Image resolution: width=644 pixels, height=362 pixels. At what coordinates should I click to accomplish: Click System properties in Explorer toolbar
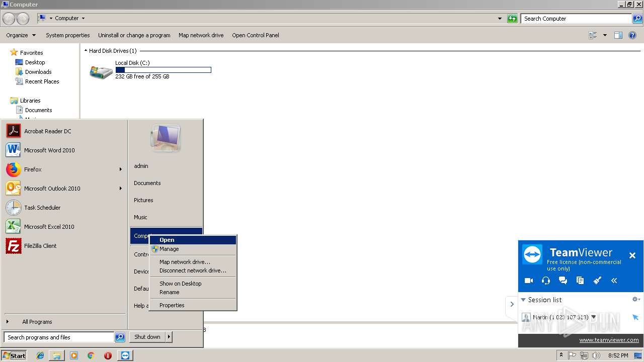tap(67, 35)
